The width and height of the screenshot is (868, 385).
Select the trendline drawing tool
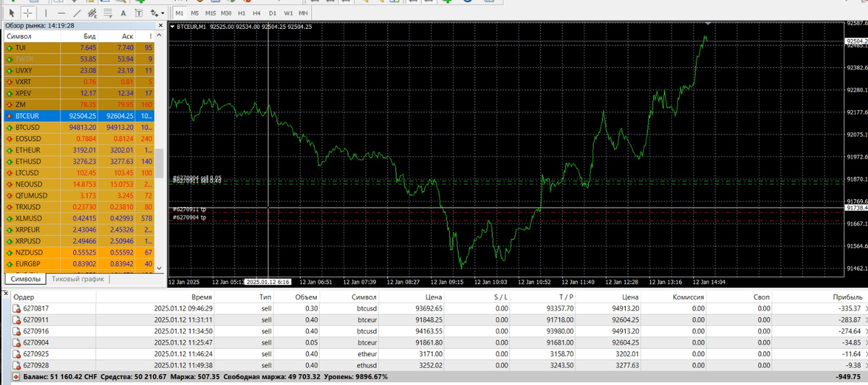coord(77,13)
